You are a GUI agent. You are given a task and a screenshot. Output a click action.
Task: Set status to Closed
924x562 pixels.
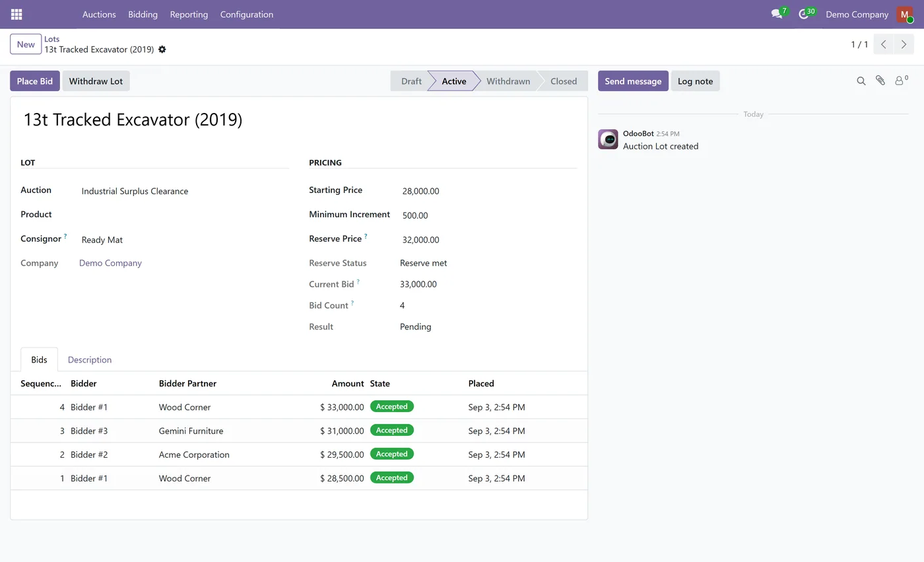coord(564,81)
